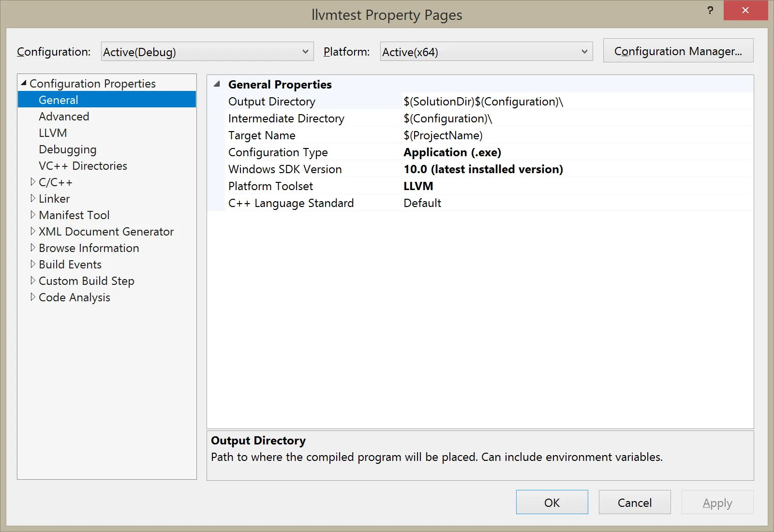Expand the C/C++ tree node

32,182
